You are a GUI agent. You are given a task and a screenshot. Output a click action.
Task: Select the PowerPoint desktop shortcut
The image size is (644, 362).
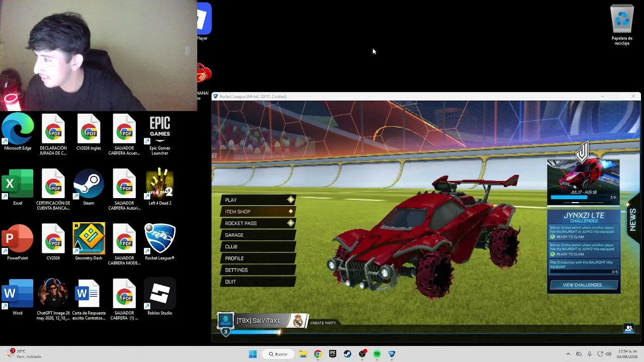[18, 243]
